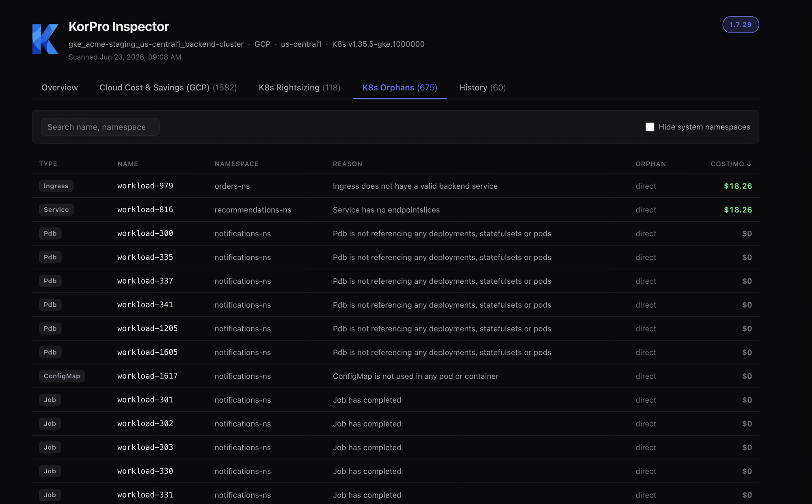Sort by the NAME column header

click(x=128, y=164)
